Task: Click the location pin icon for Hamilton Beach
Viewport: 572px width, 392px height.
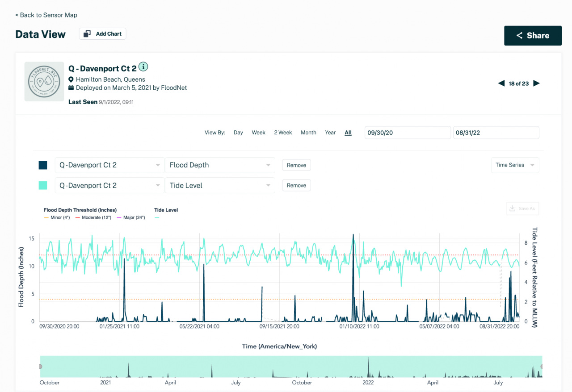Action: [71, 79]
